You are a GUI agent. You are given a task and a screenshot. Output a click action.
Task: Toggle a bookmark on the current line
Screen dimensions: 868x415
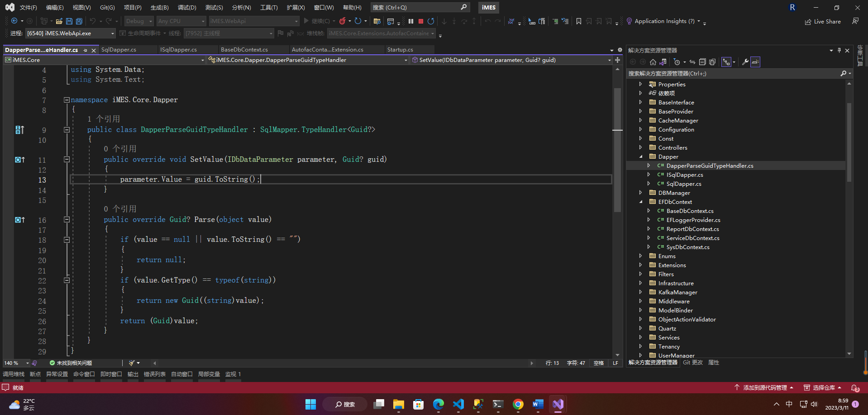(578, 21)
